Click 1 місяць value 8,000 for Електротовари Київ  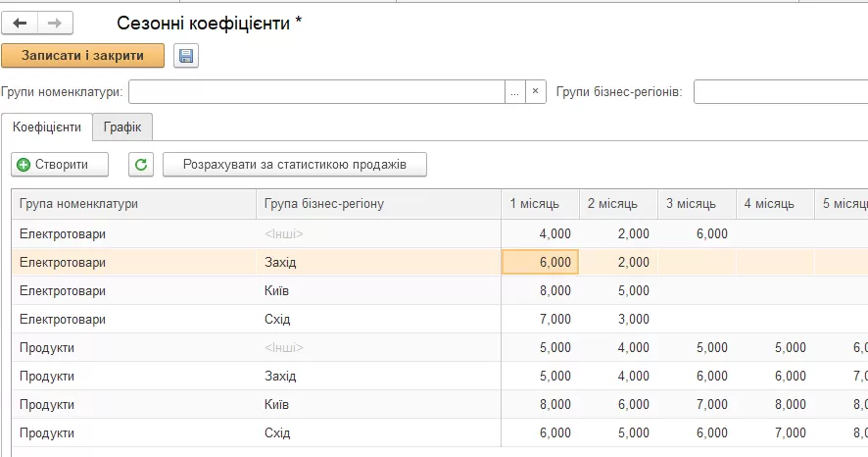coord(540,291)
